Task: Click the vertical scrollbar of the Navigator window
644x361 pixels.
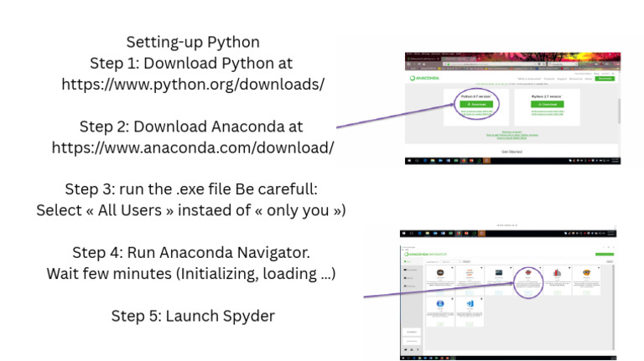Action: tap(614, 307)
